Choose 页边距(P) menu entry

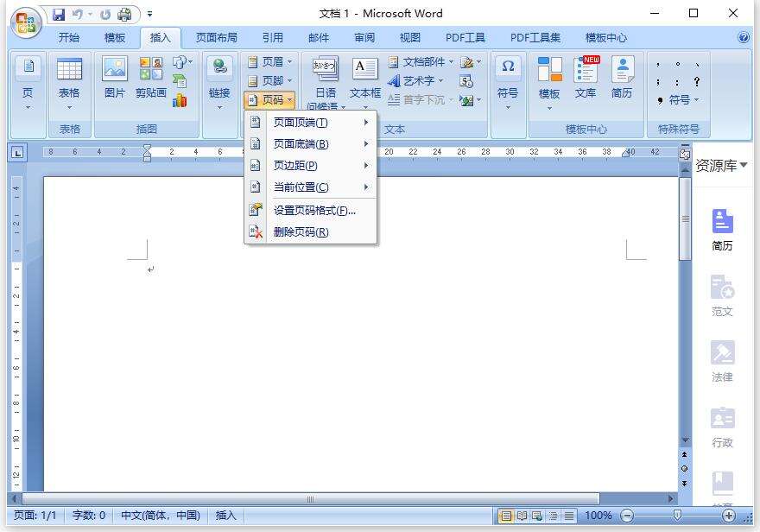point(311,166)
